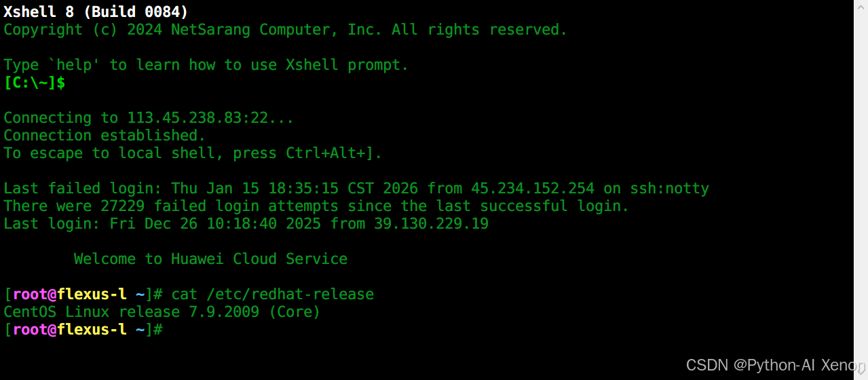Image resolution: width=868 pixels, height=380 pixels.
Task: Click the last login IP 39.130.229.19
Action: pyautogui.click(x=431, y=224)
